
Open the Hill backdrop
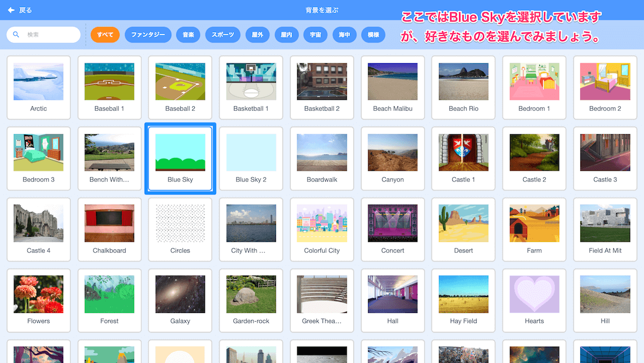(605, 300)
